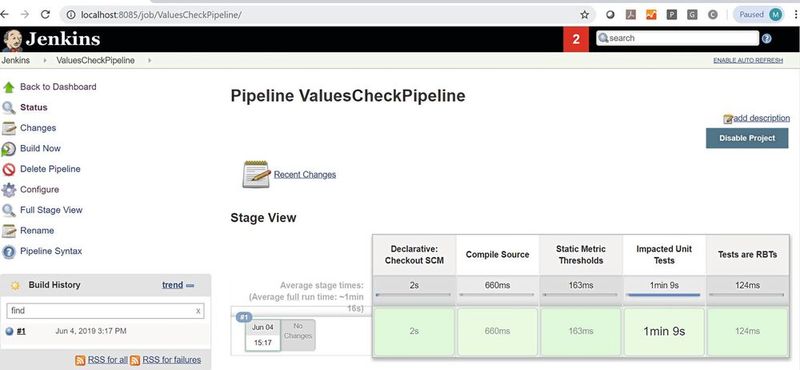Image resolution: width=800 pixels, height=370 pixels.
Task: Open the Jenkins breadcrumb dropdown arrow
Action: coord(45,61)
